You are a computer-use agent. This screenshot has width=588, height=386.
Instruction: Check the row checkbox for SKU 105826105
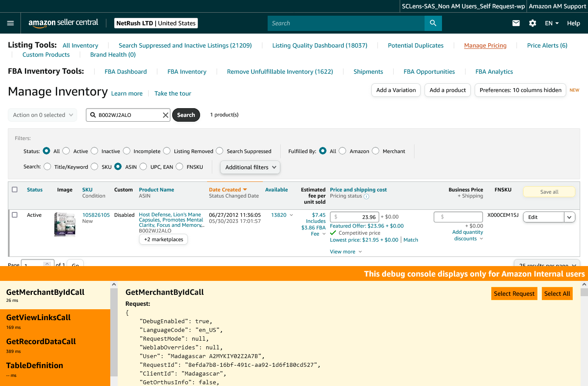[x=15, y=215]
